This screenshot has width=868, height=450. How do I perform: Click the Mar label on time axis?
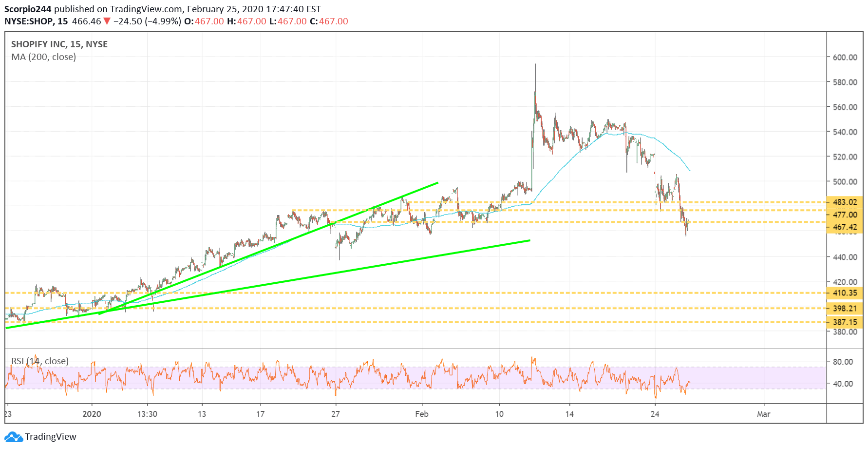(764, 414)
